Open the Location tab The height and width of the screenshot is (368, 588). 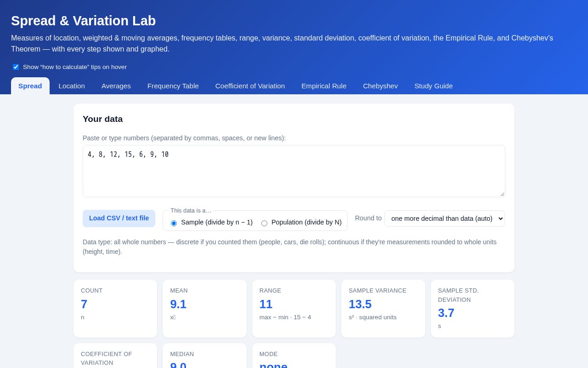click(72, 86)
